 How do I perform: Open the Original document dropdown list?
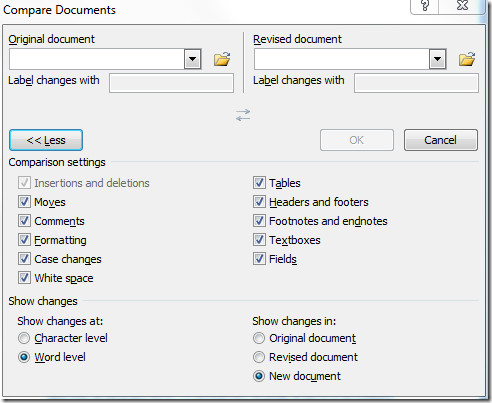[x=192, y=59]
